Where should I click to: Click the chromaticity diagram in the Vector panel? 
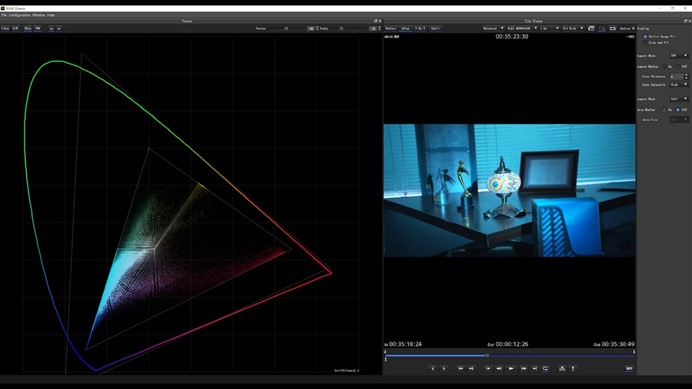pos(191,204)
